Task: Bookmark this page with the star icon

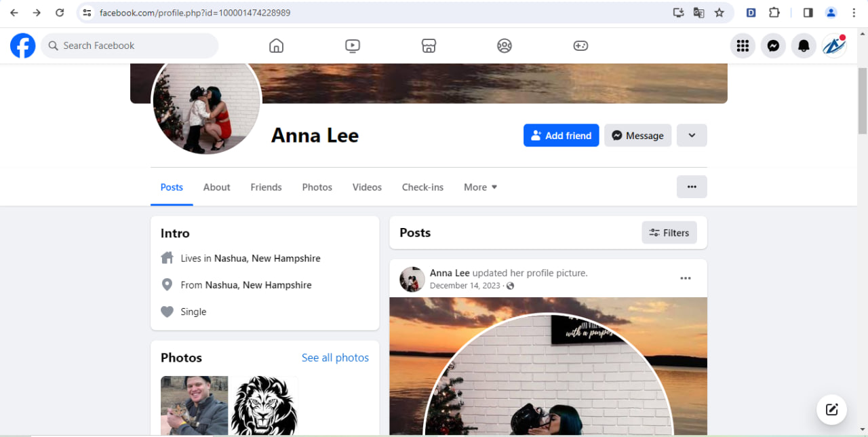Action: coord(719,12)
